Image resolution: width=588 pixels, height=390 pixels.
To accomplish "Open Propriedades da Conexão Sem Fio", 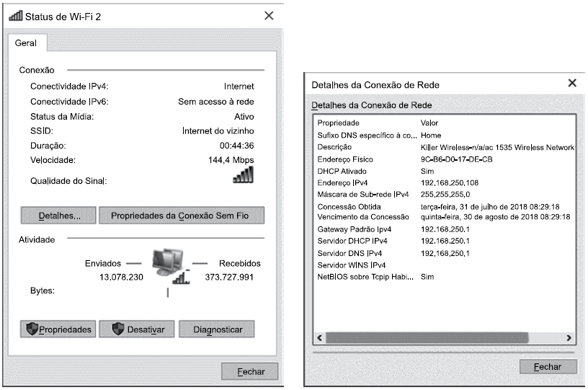I will (182, 216).
